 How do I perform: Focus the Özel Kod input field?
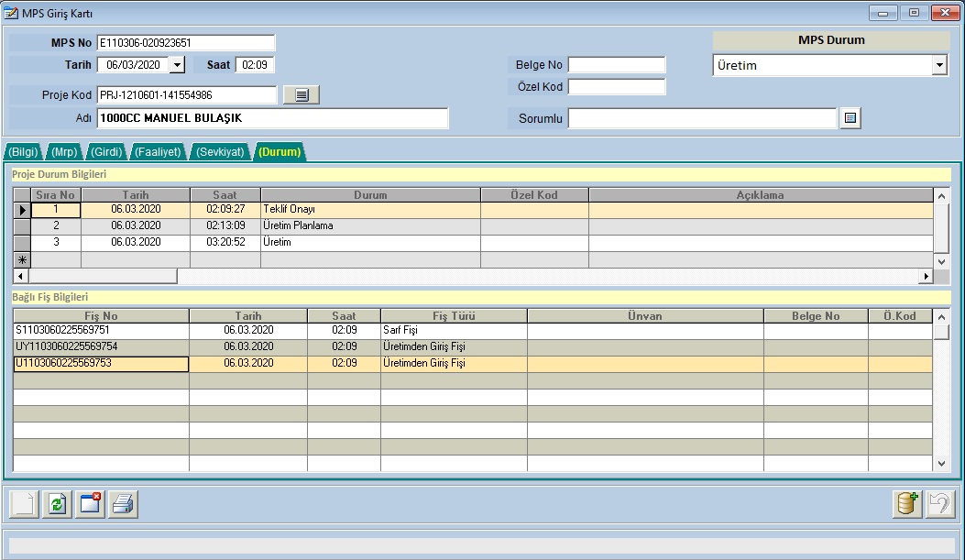click(617, 87)
